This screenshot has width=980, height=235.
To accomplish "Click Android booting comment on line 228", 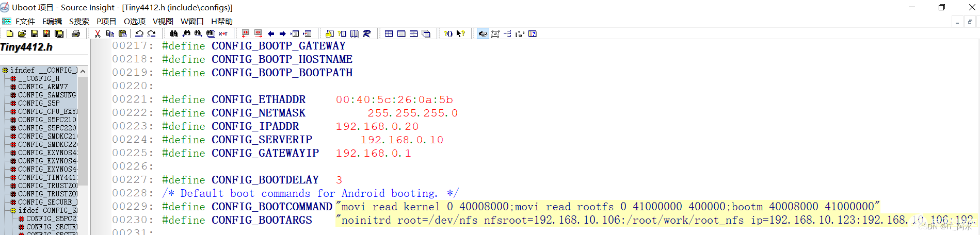I will click(310, 193).
